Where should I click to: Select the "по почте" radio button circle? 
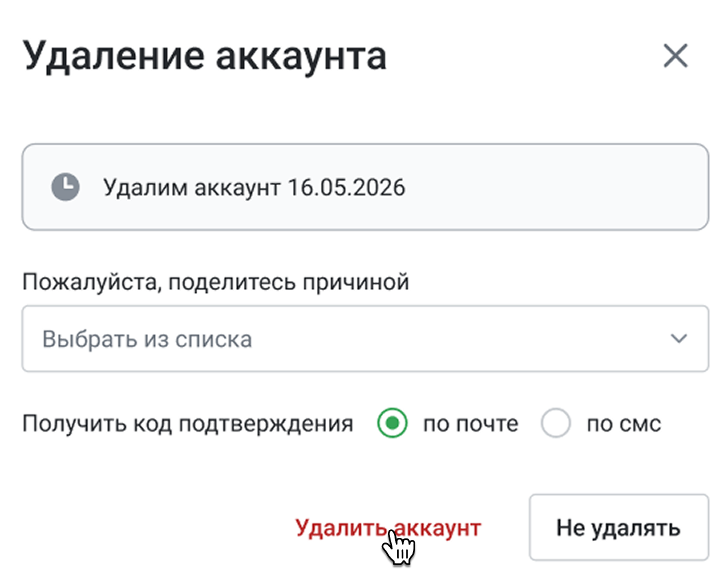392,424
